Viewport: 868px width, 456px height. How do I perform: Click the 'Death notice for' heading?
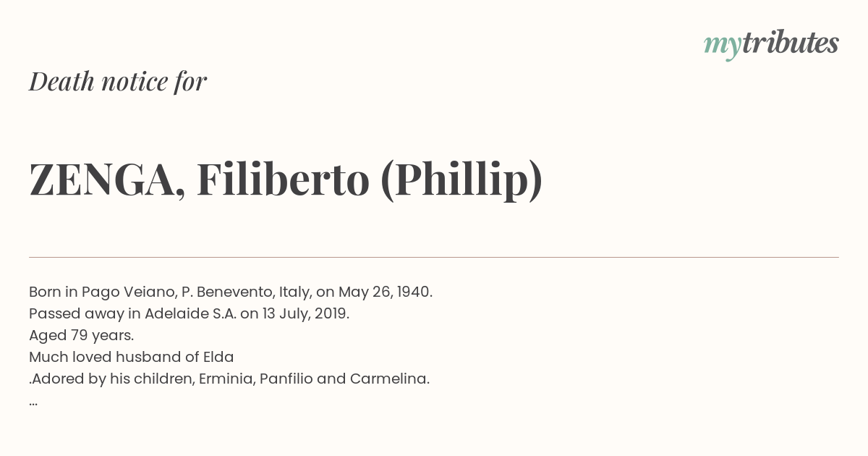click(118, 82)
